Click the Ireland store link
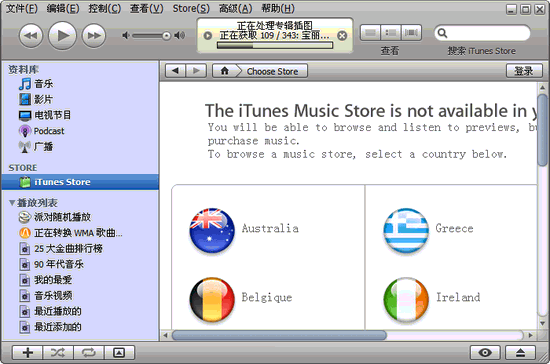Image resolution: width=550 pixels, height=364 pixels. coord(458,297)
